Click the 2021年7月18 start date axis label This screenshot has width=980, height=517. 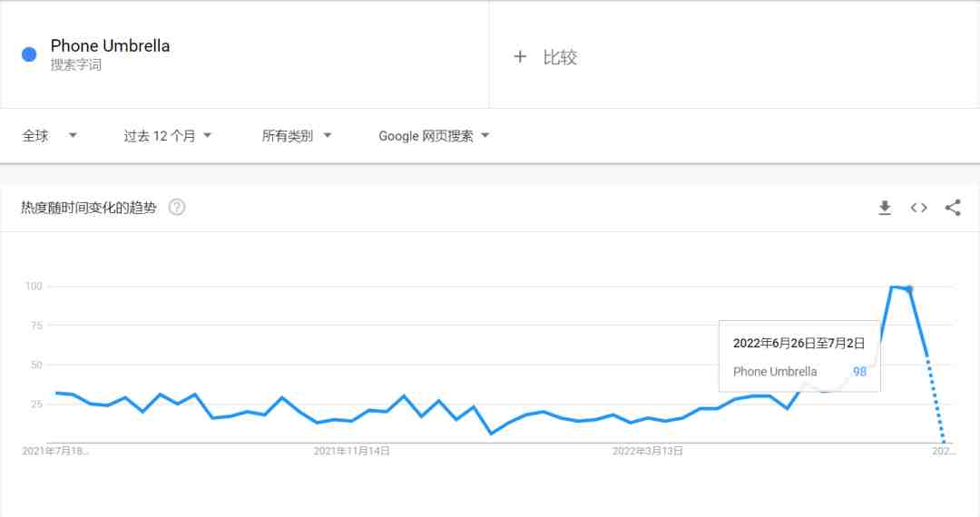55,451
